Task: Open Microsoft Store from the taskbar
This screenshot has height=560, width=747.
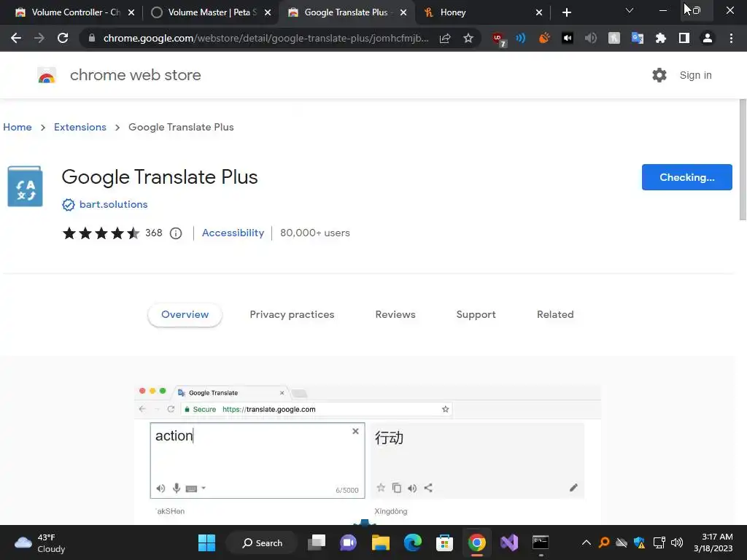Action: point(444,542)
